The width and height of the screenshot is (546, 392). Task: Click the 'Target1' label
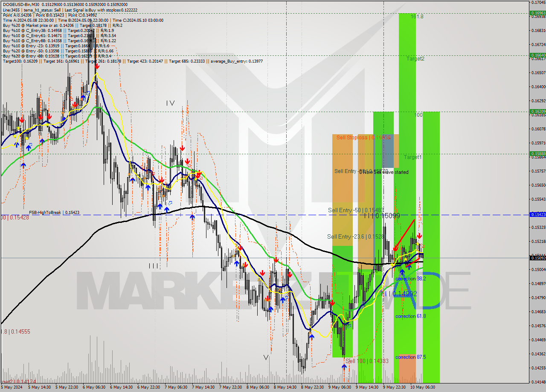(x=413, y=157)
